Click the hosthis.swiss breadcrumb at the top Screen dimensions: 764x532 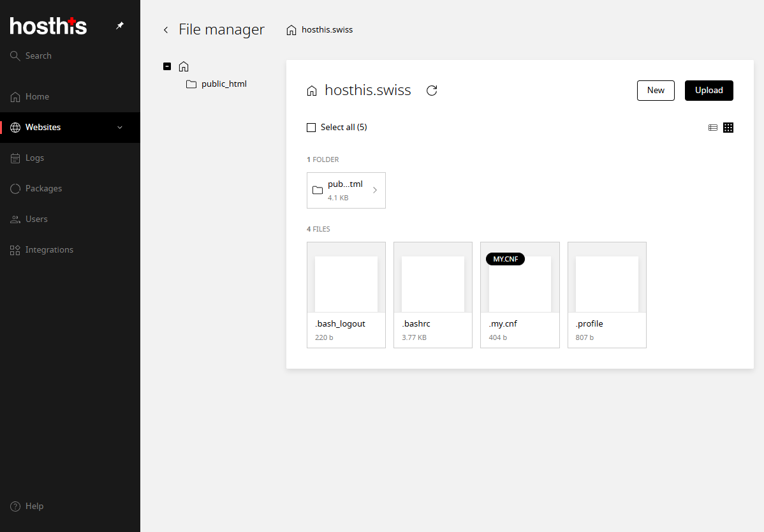point(327,29)
